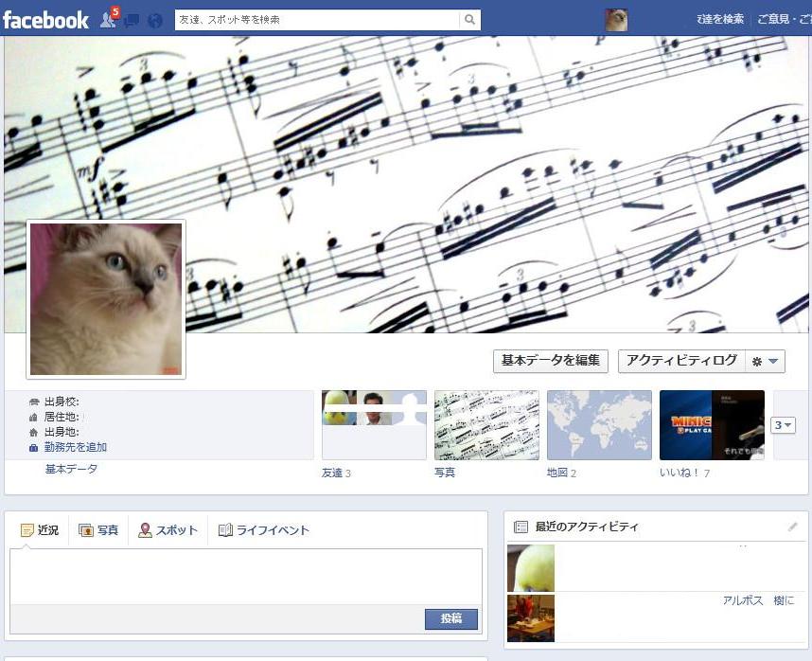Select the スポット composer tab
The height and width of the screenshot is (661, 812).
[168, 530]
